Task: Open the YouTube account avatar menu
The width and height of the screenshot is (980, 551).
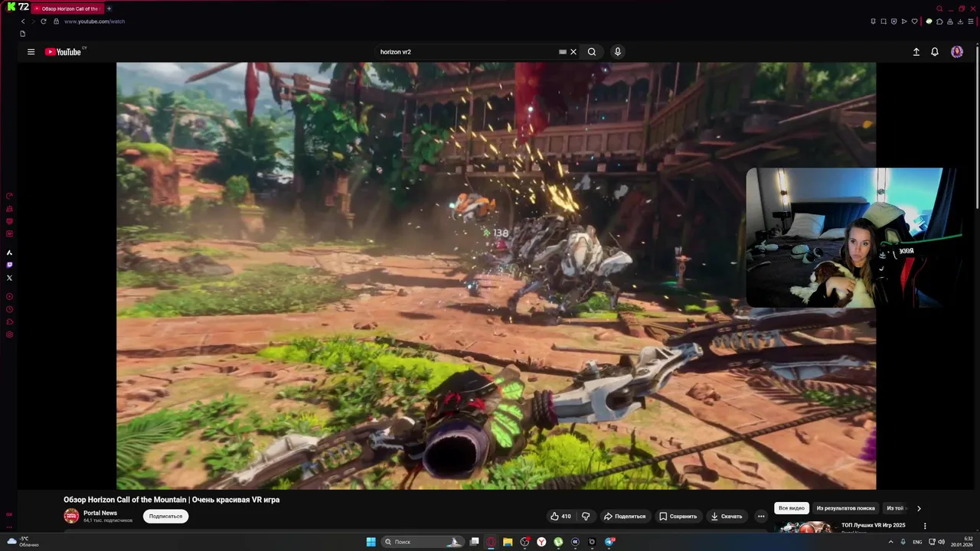Action: pos(957,52)
